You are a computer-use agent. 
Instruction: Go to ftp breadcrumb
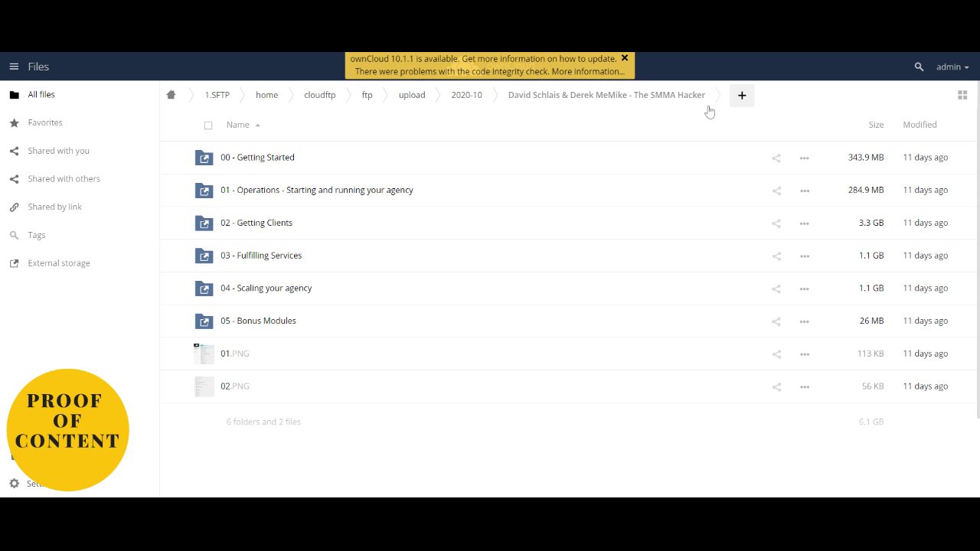(367, 95)
